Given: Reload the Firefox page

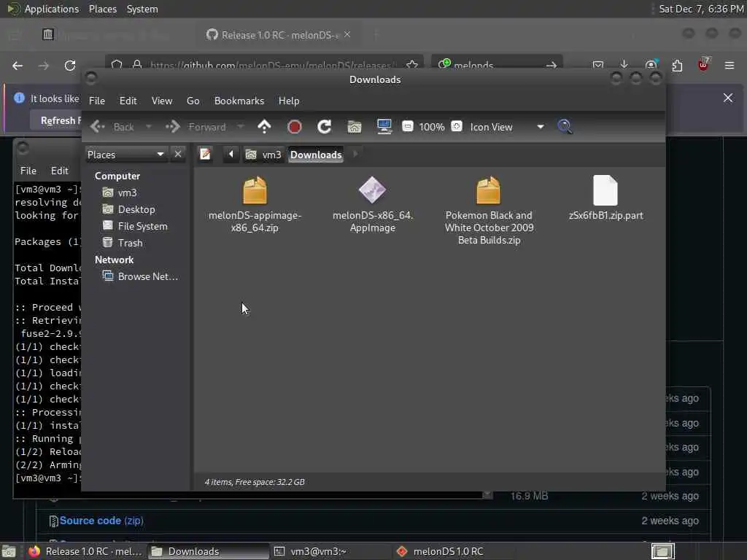Looking at the screenshot, I should click(x=70, y=66).
